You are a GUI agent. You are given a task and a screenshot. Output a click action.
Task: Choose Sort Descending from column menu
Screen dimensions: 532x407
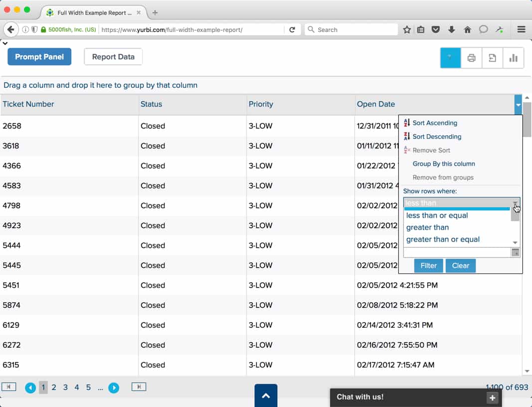pos(436,136)
